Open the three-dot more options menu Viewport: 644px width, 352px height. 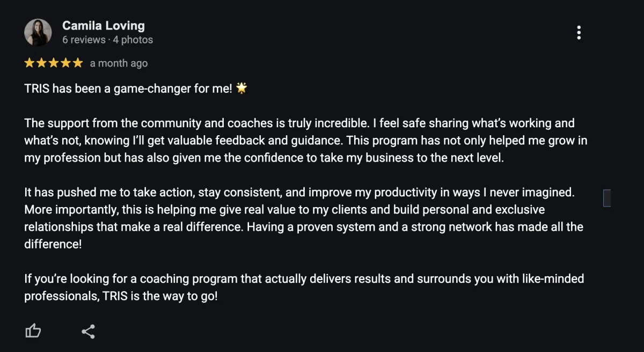(579, 33)
